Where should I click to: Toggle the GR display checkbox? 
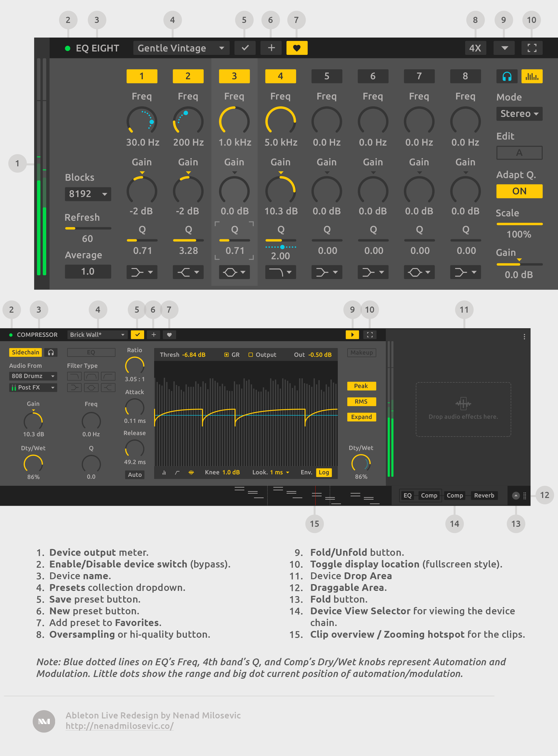pyautogui.click(x=227, y=355)
